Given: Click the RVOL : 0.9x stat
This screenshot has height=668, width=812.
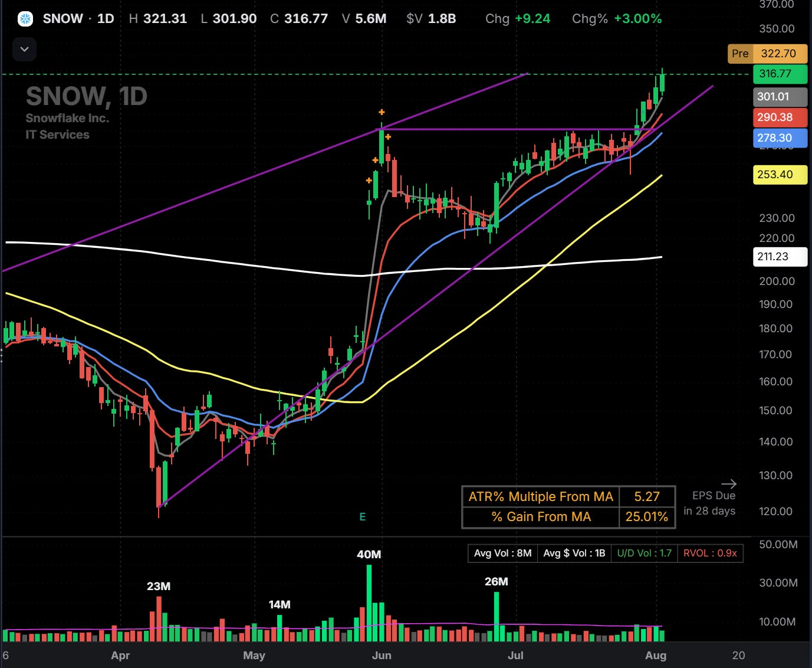Looking at the screenshot, I should (711, 553).
